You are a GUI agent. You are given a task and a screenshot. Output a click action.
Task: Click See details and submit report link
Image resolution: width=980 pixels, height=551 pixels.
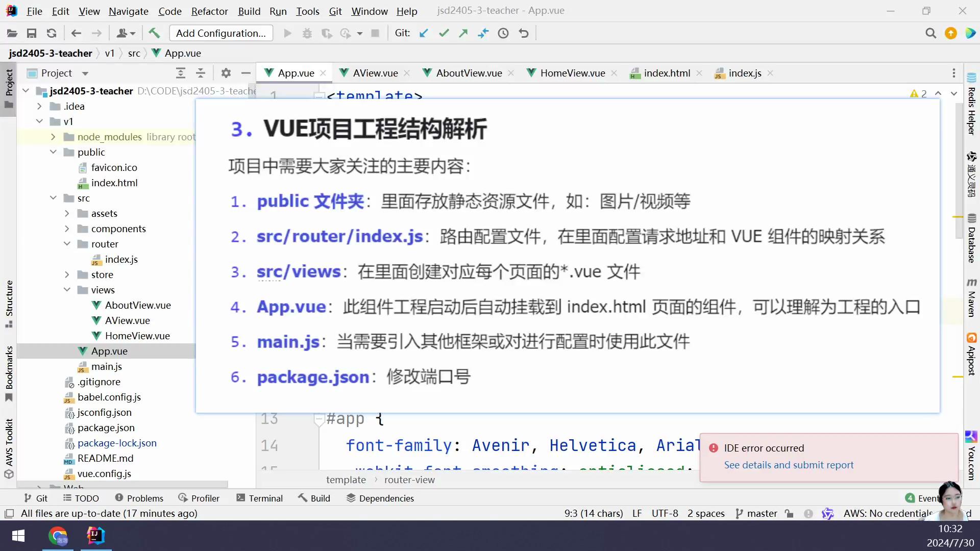point(789,465)
